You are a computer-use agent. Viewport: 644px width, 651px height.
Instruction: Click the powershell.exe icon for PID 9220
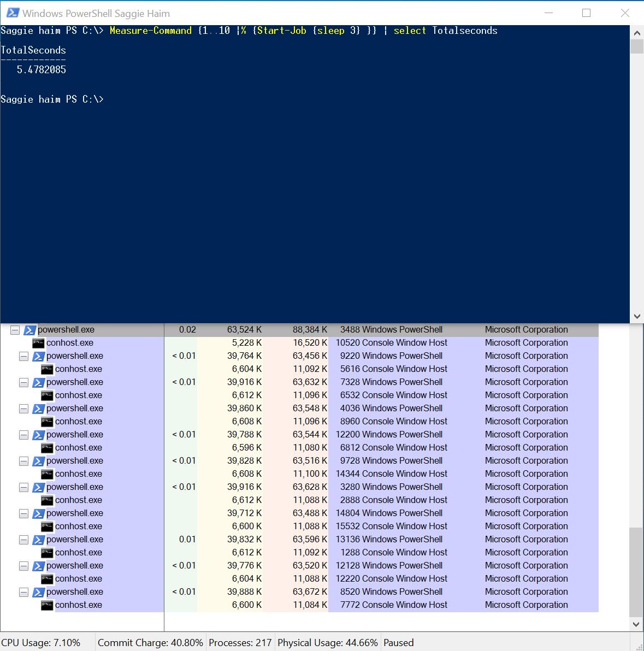[38, 356]
